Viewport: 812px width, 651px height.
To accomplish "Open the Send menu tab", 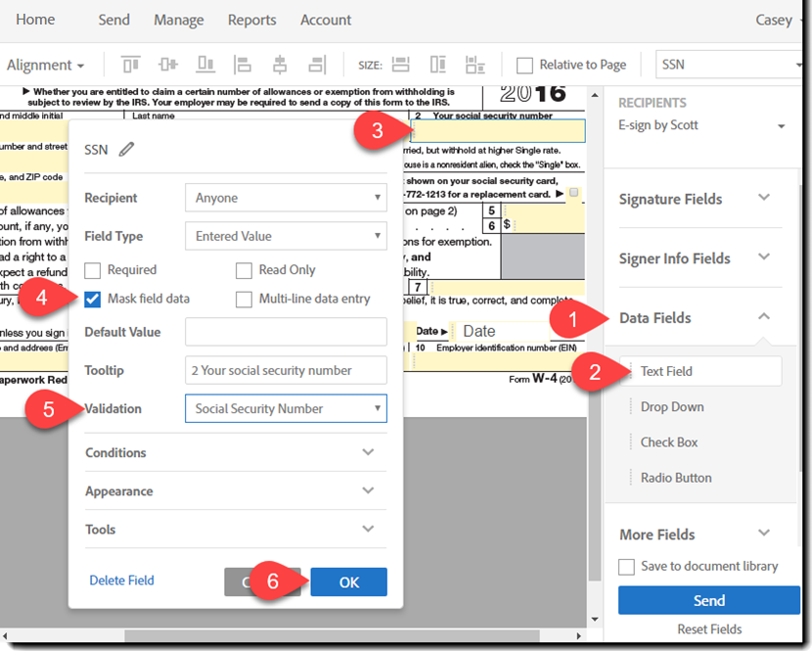I will coord(113,20).
